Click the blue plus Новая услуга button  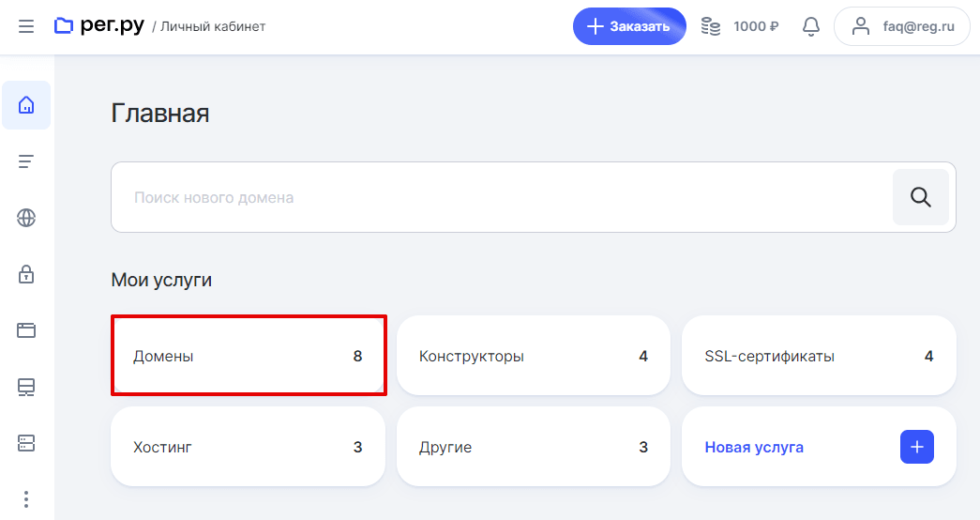pyautogui.click(x=916, y=447)
